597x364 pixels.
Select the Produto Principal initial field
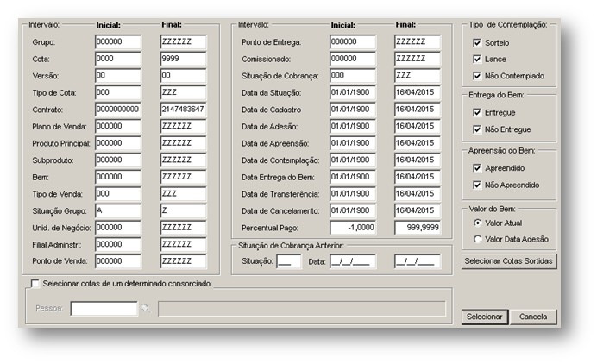pos(118,143)
